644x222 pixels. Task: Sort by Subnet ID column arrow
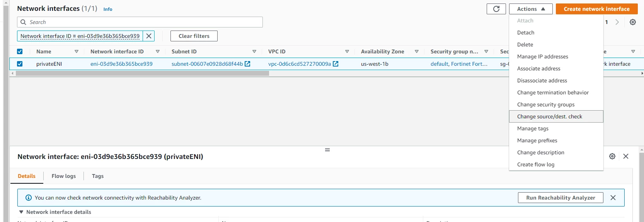[254, 51]
